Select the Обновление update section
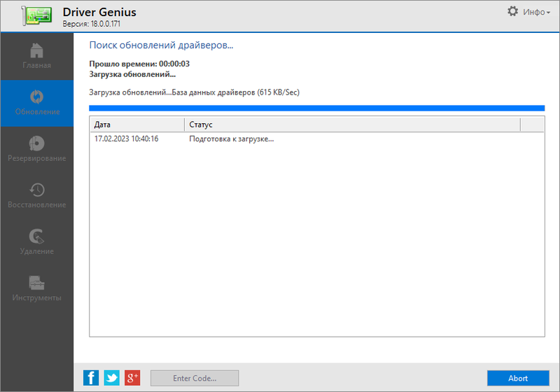 (37, 103)
